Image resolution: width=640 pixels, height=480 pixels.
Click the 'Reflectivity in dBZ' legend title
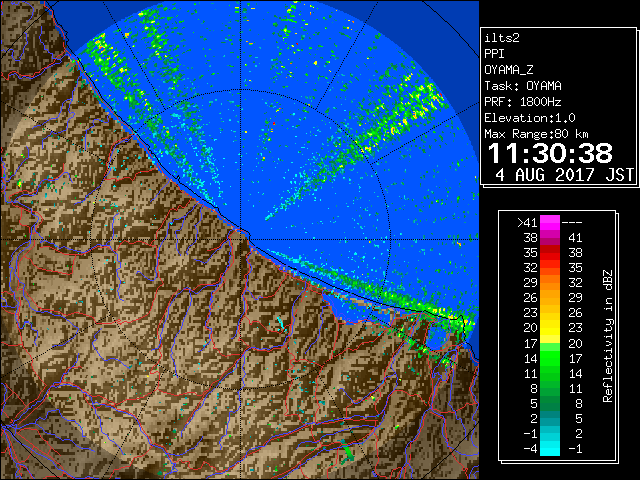click(x=608, y=336)
